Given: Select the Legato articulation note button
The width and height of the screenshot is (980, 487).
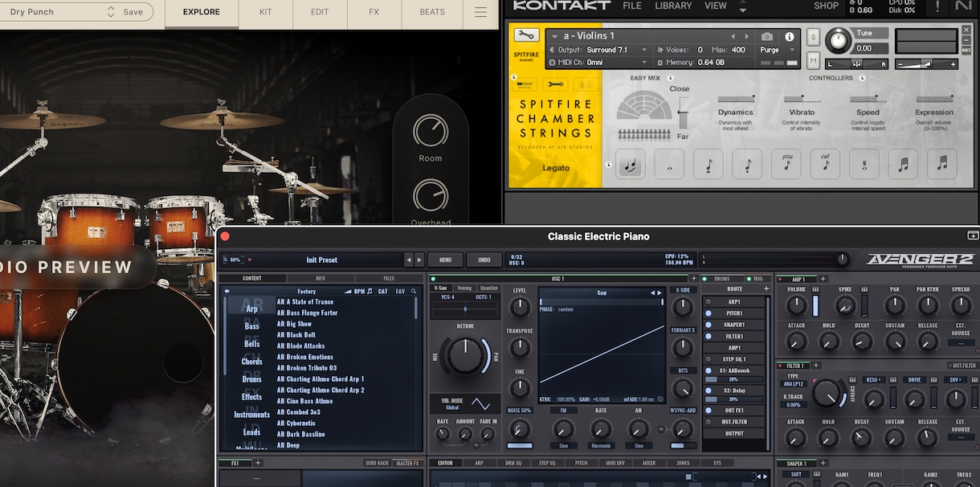Looking at the screenshot, I should click(x=631, y=164).
